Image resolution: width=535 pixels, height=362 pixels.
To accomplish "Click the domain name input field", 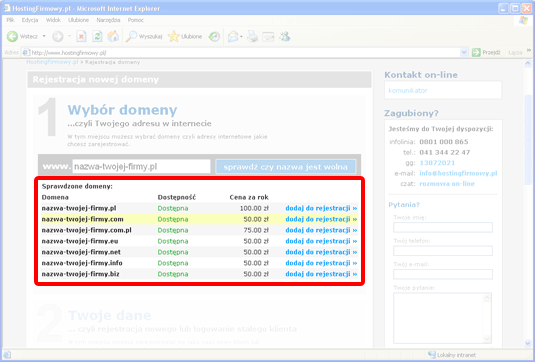I will (x=141, y=166).
